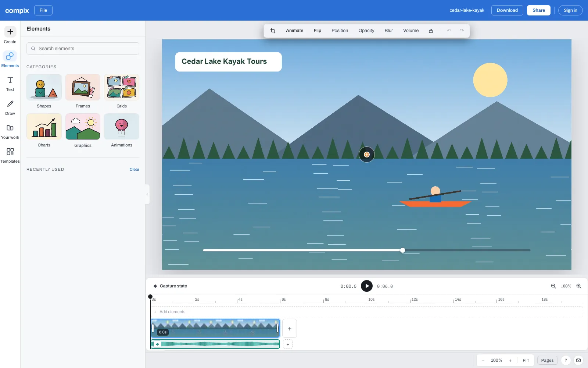Image resolution: width=588 pixels, height=368 pixels.
Task: Clear the recently used elements
Action: 135,169
